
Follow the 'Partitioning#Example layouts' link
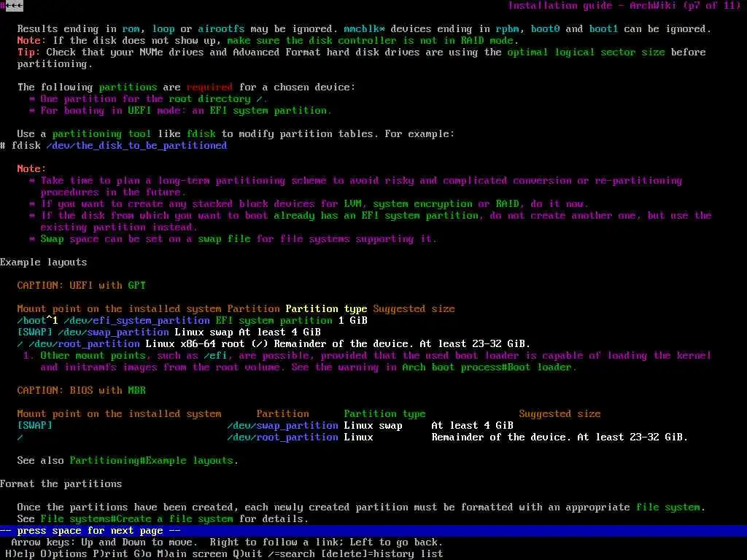[x=152, y=461]
